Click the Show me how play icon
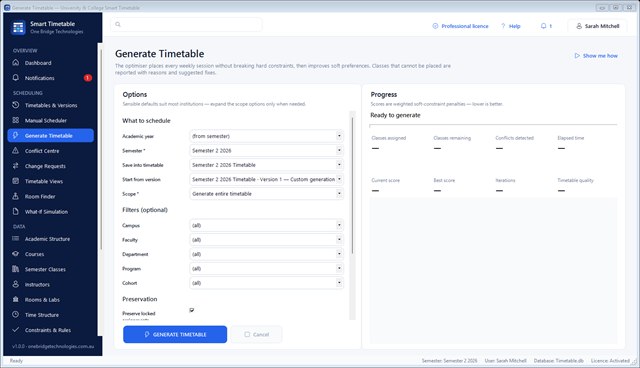The width and height of the screenshot is (640, 368). (x=577, y=55)
